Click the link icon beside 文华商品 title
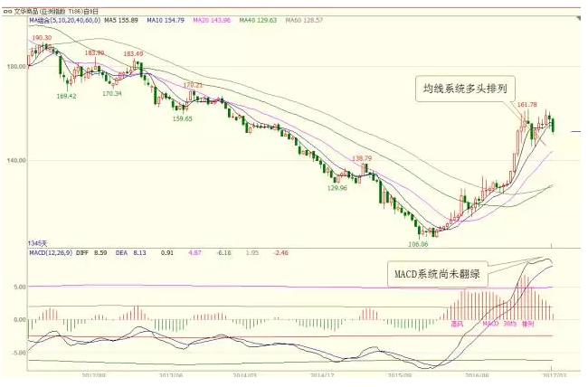Image resolution: width=588 pixels, height=387 pixels. [x=7, y=12]
